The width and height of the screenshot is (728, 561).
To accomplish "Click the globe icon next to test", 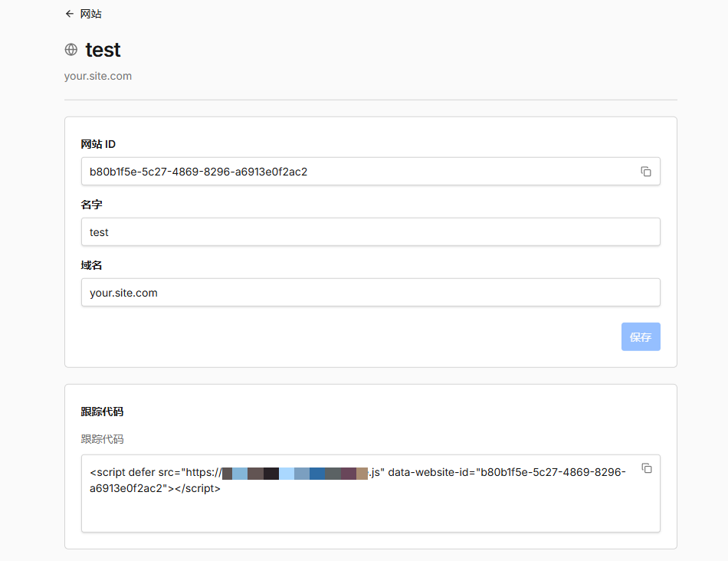I will coord(71,49).
